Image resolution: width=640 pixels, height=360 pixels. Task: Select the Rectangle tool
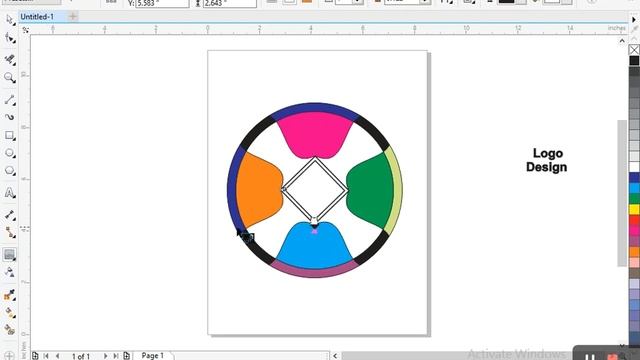9,136
